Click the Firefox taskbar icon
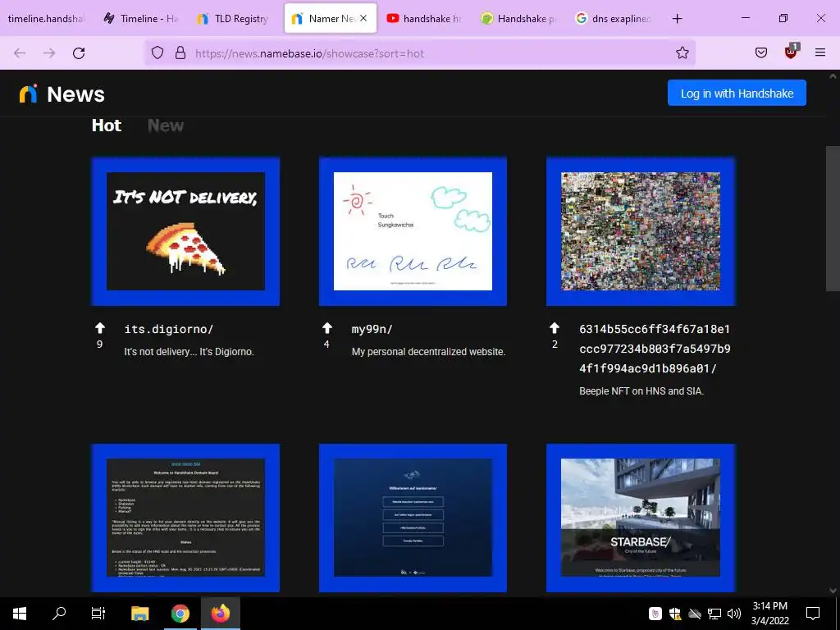 point(220,614)
